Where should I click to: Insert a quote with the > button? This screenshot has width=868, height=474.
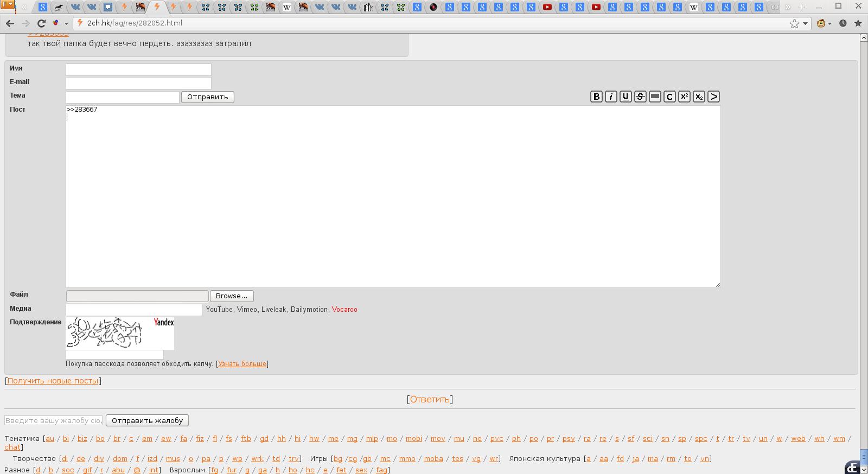click(713, 97)
